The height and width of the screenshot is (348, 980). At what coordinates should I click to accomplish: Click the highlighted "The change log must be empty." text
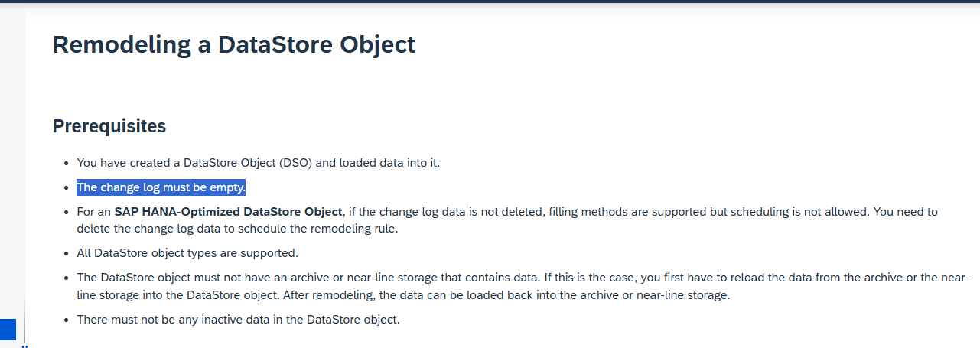(x=161, y=188)
